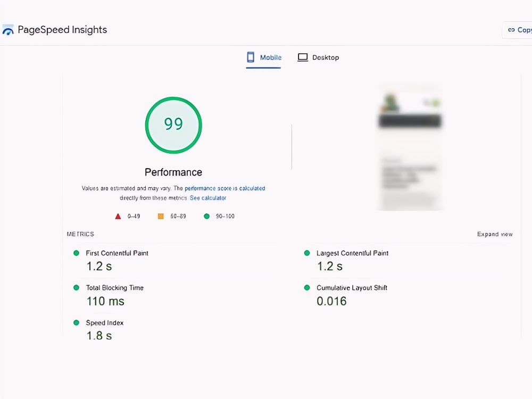The width and height of the screenshot is (532, 399).
Task: Copy the report link
Action: point(518,30)
